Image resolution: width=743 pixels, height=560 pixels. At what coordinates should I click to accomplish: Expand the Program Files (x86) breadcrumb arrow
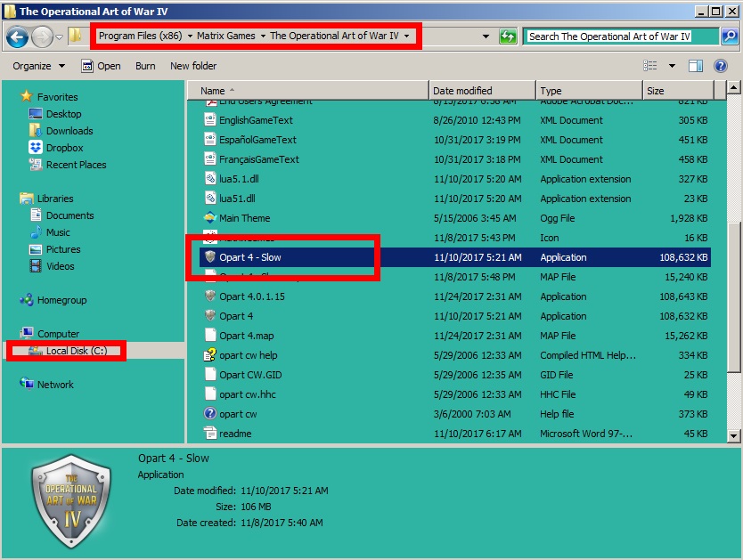click(x=190, y=36)
